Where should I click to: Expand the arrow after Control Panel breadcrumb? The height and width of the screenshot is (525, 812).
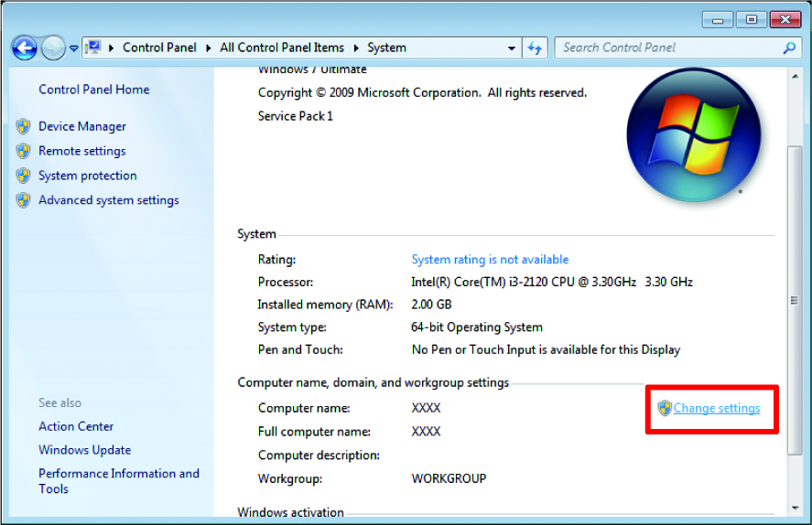[x=208, y=48]
